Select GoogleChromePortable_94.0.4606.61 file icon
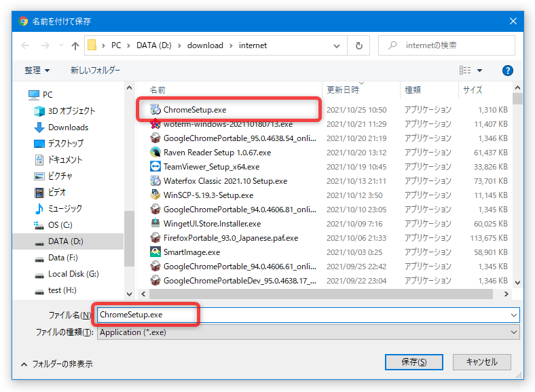 click(155, 267)
